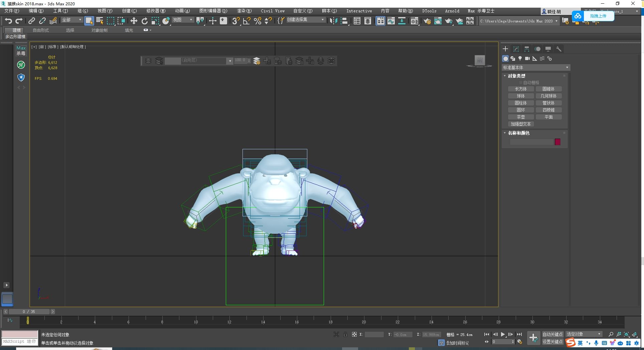The height and width of the screenshot is (350, 644).
Task: Activate Bind to Space Warp tool
Action: tap(53, 21)
